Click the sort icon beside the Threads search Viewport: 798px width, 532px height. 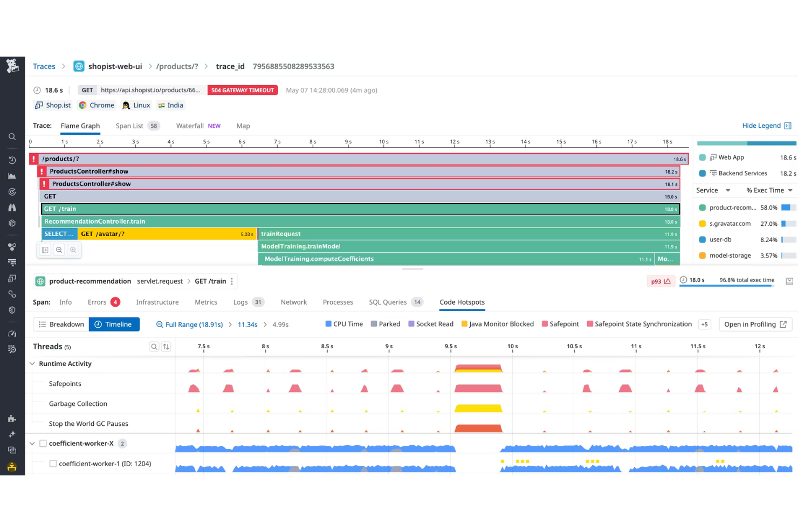pyautogui.click(x=166, y=347)
